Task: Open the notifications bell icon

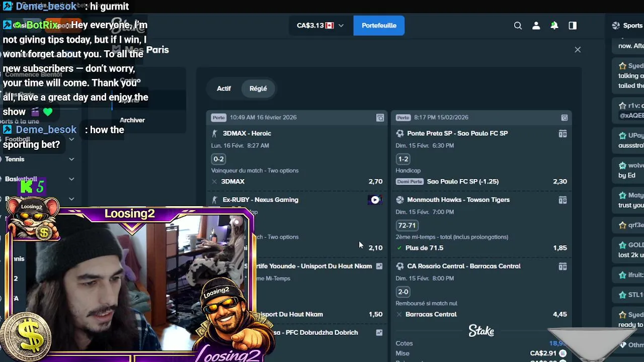Action: pos(554,26)
